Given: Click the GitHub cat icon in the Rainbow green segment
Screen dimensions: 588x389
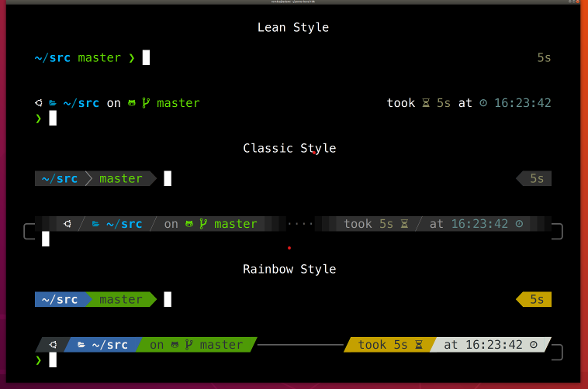Looking at the screenshot, I should [x=175, y=344].
